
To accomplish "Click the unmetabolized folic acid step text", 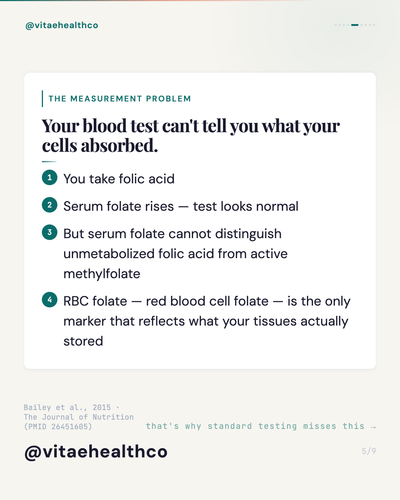I will [x=175, y=254].
